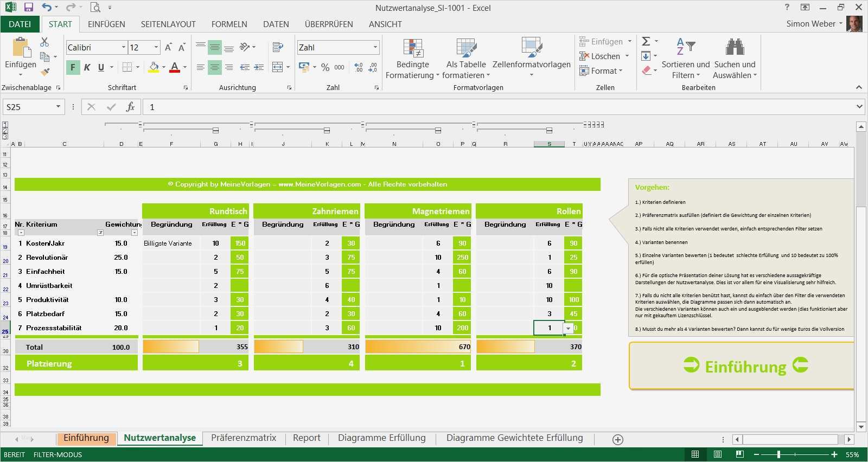The width and height of the screenshot is (868, 462).
Task: Open Suchen und Auswählen binoculars
Action: tap(735, 48)
